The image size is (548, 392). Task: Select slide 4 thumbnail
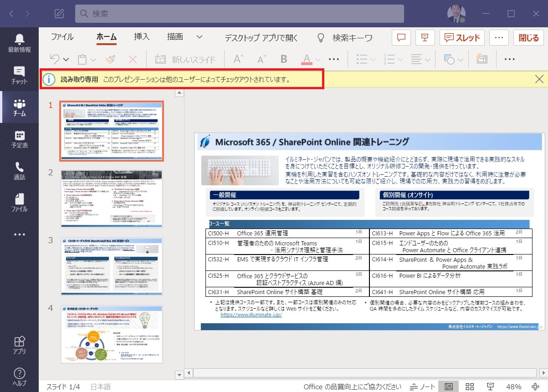pyautogui.click(x=112, y=335)
